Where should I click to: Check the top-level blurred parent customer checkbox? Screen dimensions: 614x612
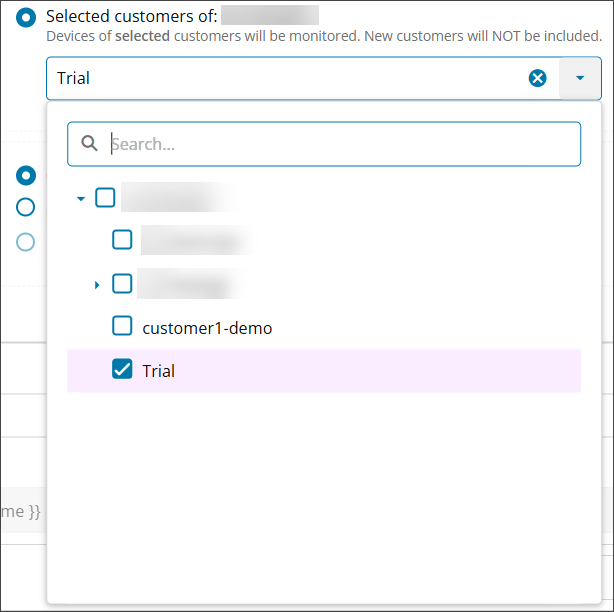click(106, 198)
